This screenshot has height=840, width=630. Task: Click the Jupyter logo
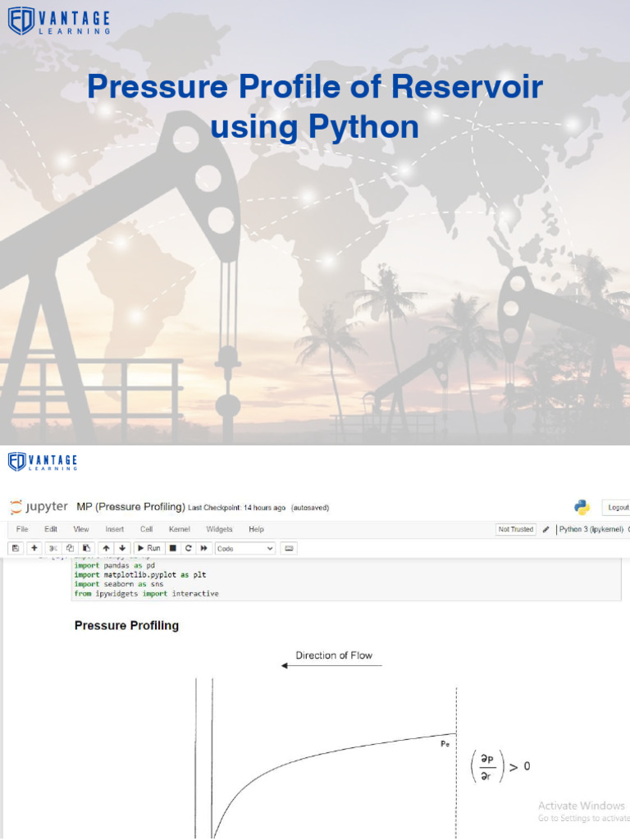(x=39, y=507)
